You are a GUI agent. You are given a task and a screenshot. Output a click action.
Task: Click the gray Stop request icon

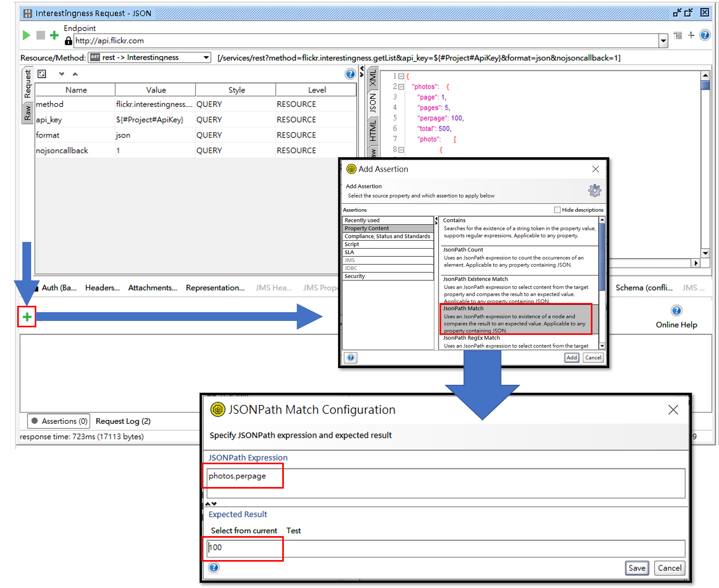tap(40, 36)
